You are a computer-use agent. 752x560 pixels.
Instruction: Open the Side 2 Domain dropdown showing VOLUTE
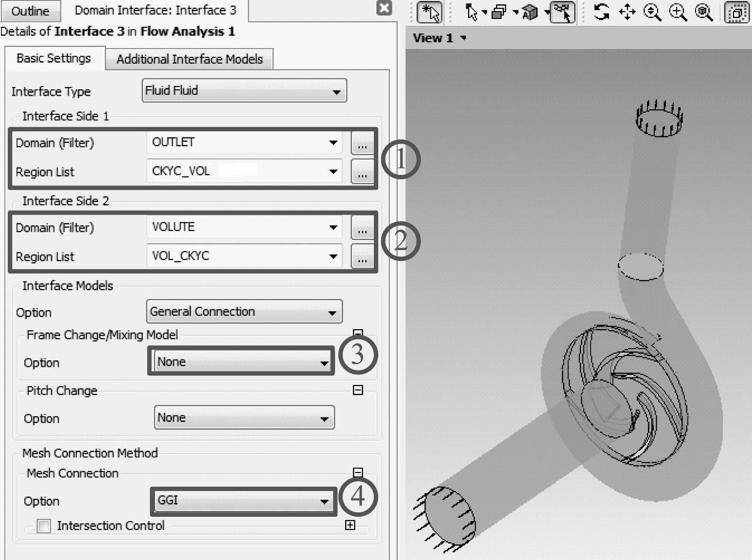[245, 227]
